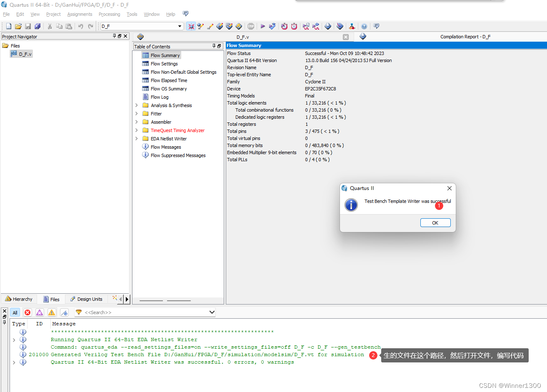Click the Cut scissors icon
The height and width of the screenshot is (392, 547).
pos(50,26)
